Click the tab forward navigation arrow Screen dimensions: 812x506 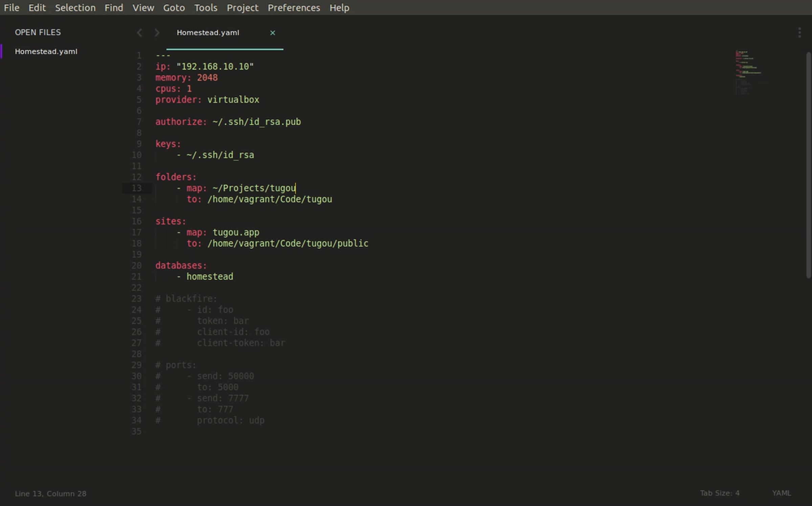[157, 33]
